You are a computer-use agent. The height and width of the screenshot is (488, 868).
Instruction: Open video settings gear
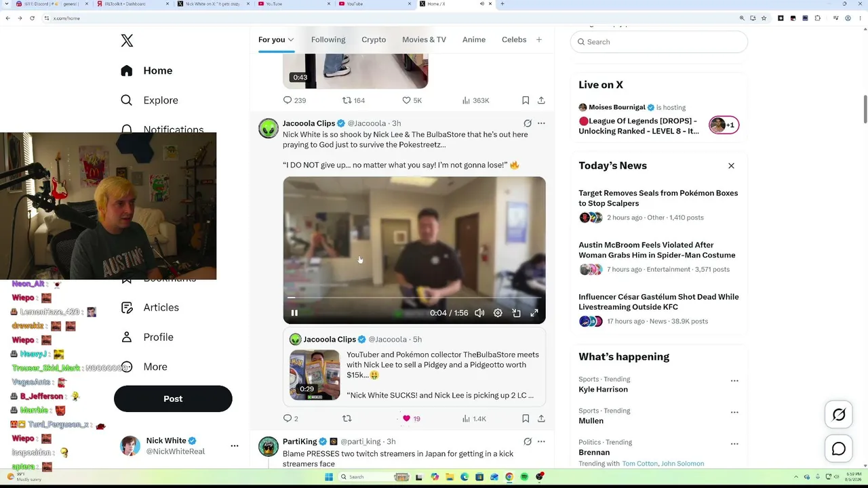pyautogui.click(x=498, y=313)
